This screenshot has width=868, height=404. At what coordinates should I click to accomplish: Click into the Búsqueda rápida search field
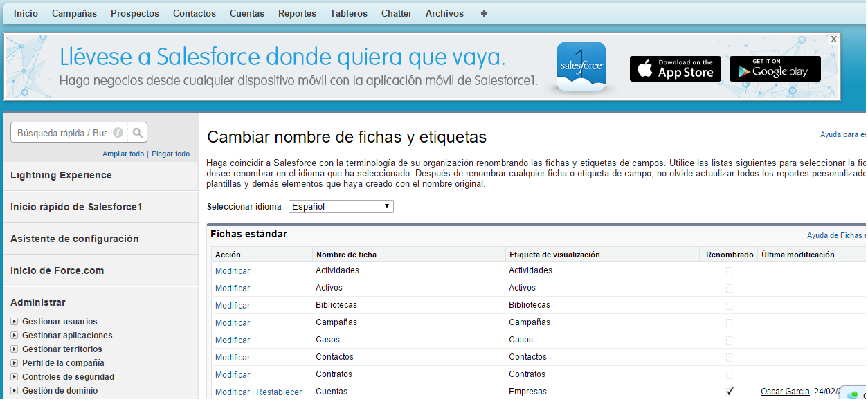click(x=62, y=133)
